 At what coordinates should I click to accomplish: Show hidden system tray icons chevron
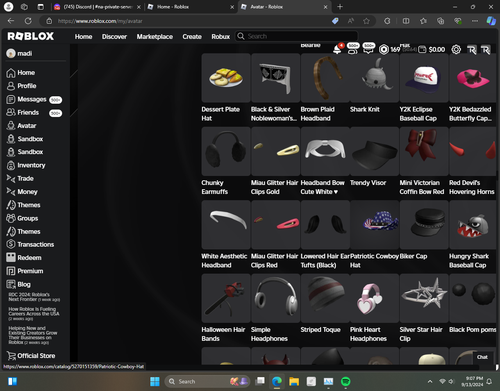tap(430, 381)
